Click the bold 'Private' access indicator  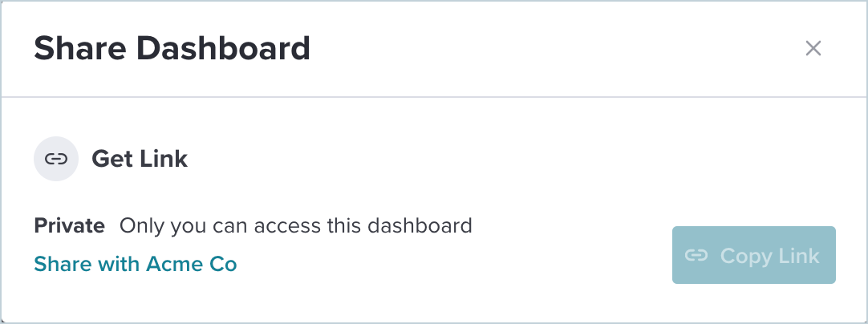[x=69, y=226]
